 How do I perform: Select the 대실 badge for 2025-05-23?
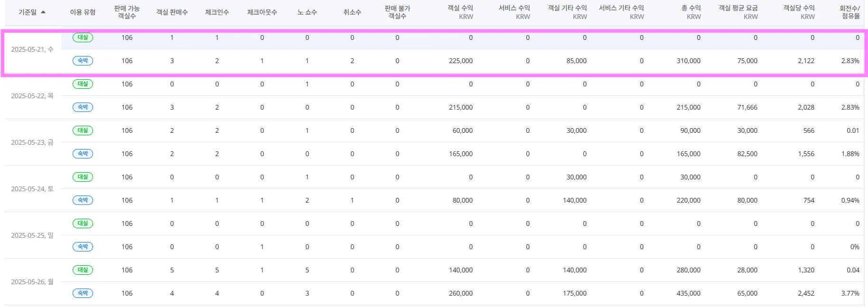tap(83, 130)
